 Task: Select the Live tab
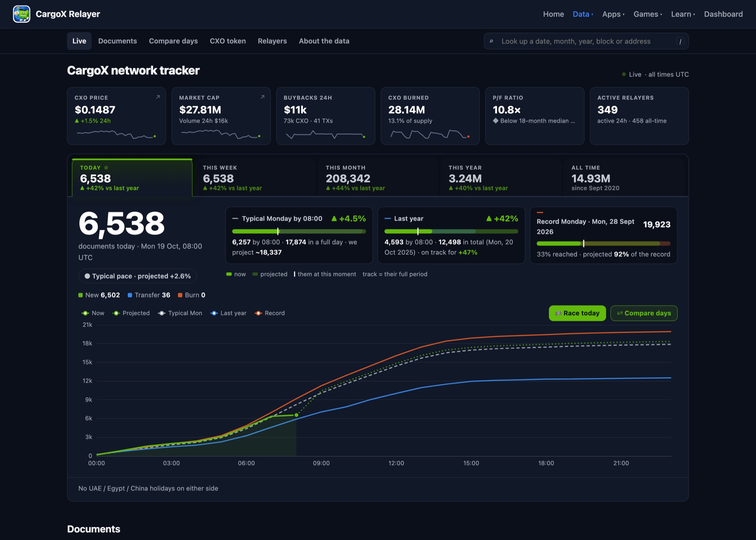pos(79,41)
